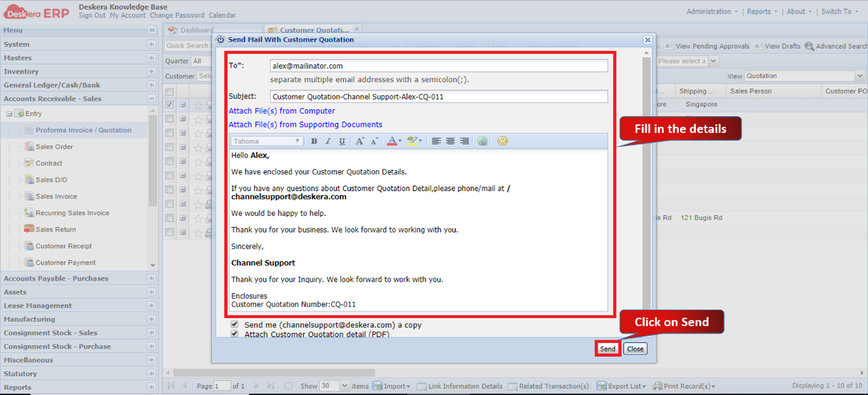
Task: Close the Customer Quotation tab with its x
Action: tap(356, 29)
